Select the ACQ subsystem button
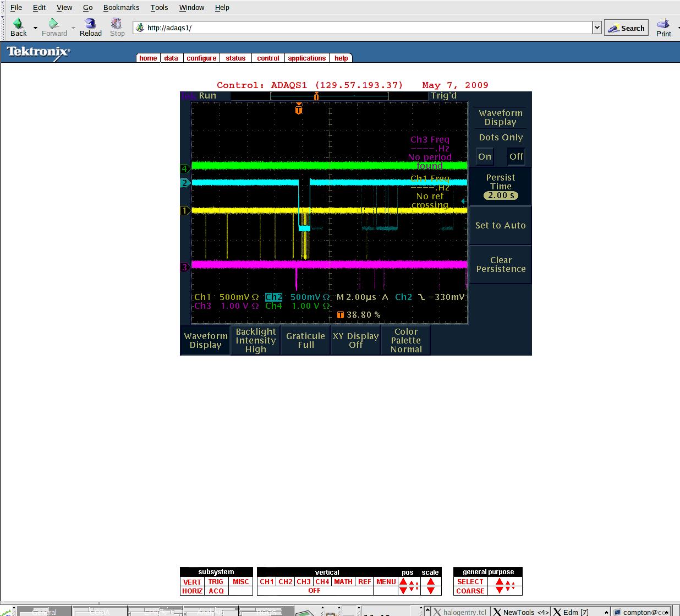 216,591
